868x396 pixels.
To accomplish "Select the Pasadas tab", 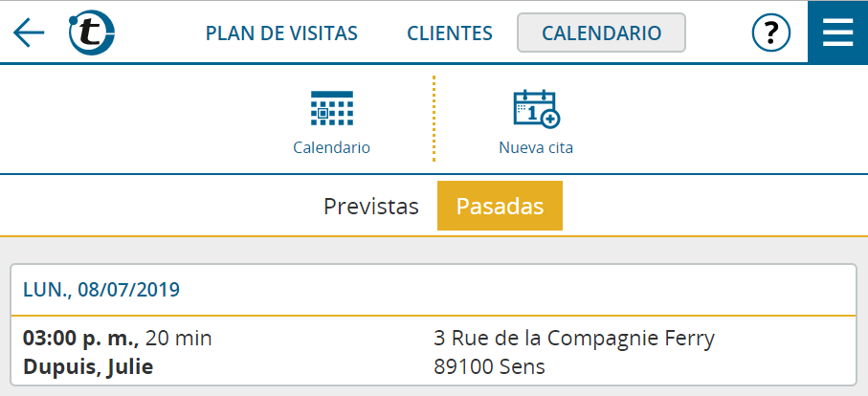I will (x=500, y=206).
